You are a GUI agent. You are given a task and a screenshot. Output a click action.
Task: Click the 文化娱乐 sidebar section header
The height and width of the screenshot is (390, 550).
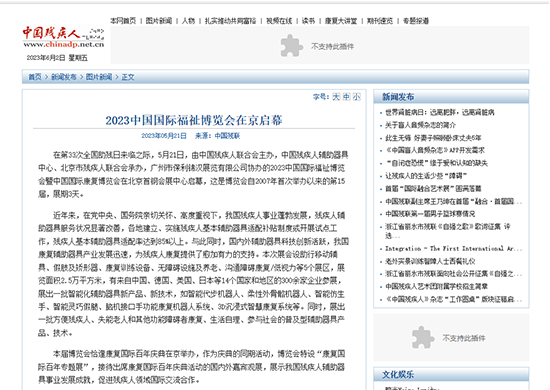(x=398, y=375)
